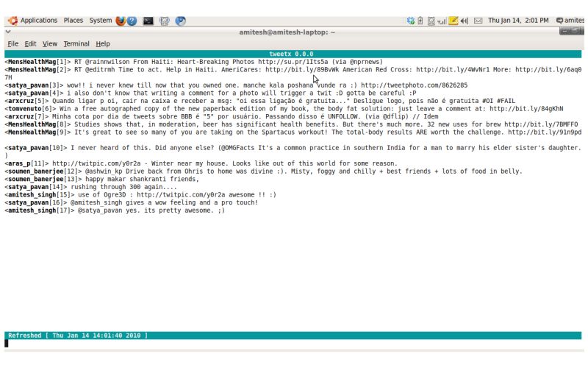
Task: Click the bit.ly/91n9pd link in tweet 9
Action: [x=545, y=132]
